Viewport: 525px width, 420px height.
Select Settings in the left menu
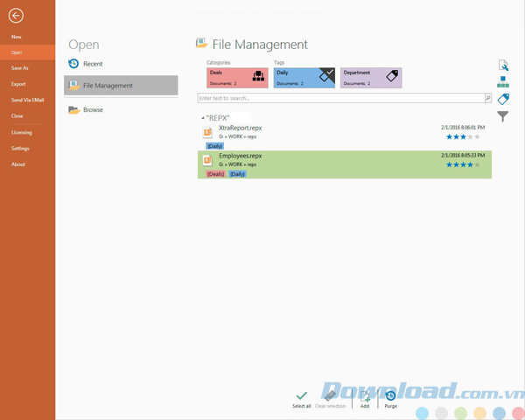pos(20,148)
